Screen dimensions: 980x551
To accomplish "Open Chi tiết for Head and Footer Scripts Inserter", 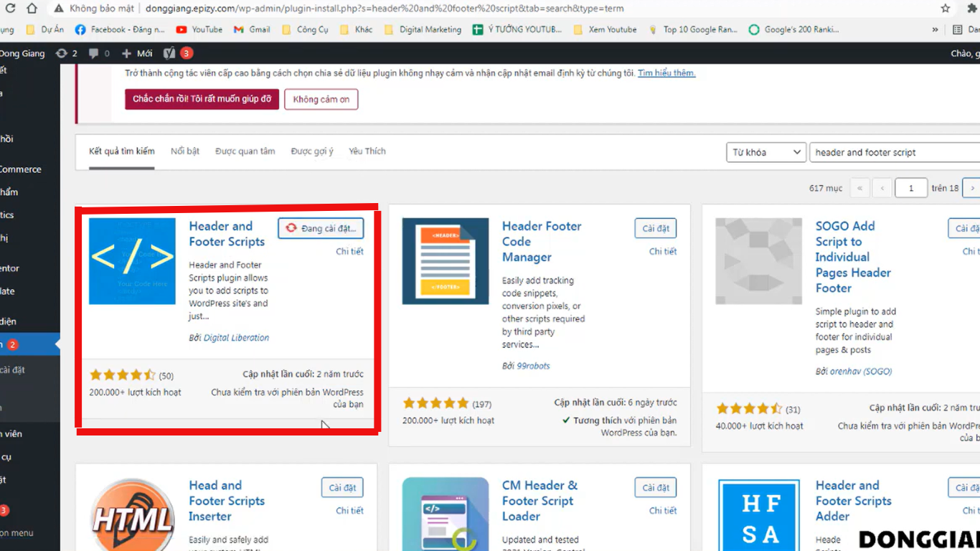I will (x=349, y=510).
